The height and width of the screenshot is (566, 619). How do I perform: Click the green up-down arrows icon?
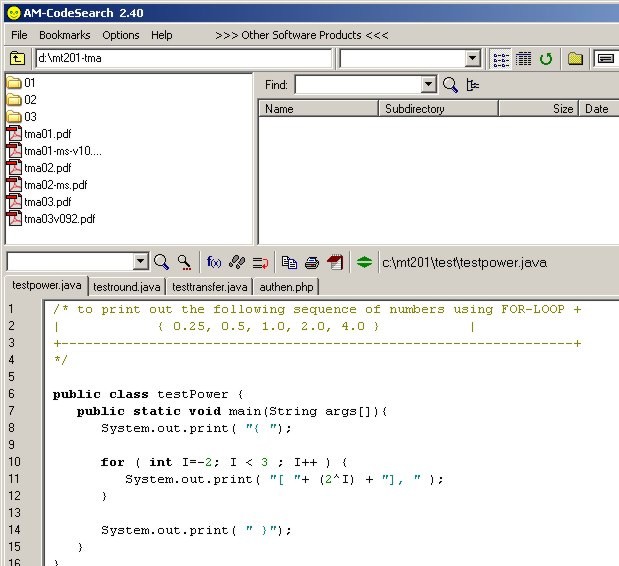364,262
